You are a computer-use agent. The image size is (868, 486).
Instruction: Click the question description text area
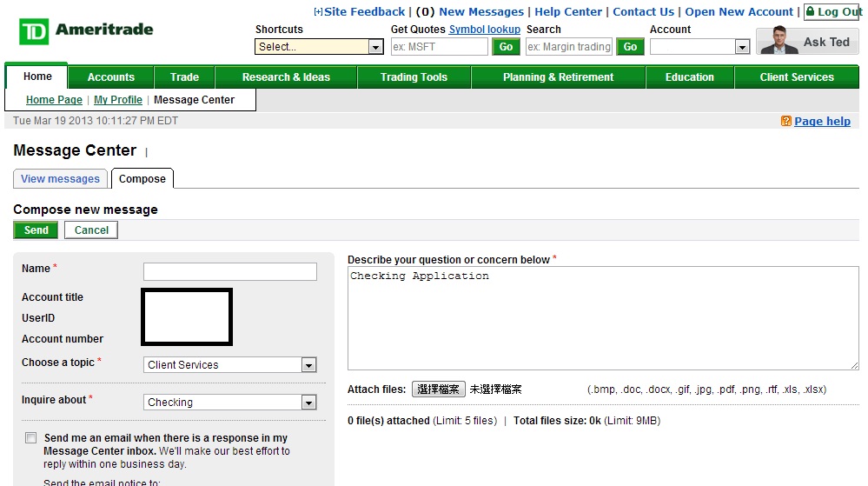click(603, 318)
